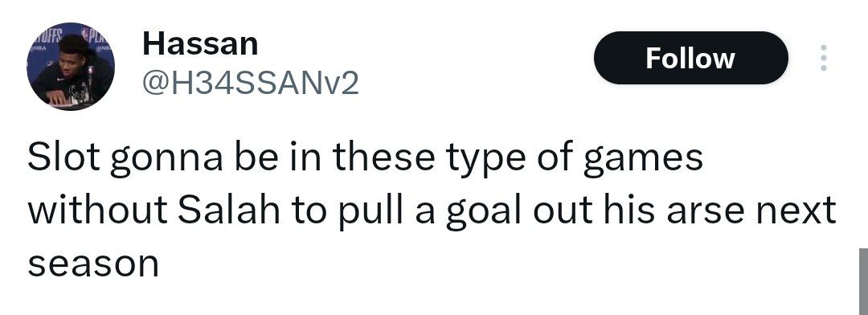Viewport: 868px width, 315px height.
Task: Click the vertical scrollbar on the right edge
Action: [x=863, y=281]
